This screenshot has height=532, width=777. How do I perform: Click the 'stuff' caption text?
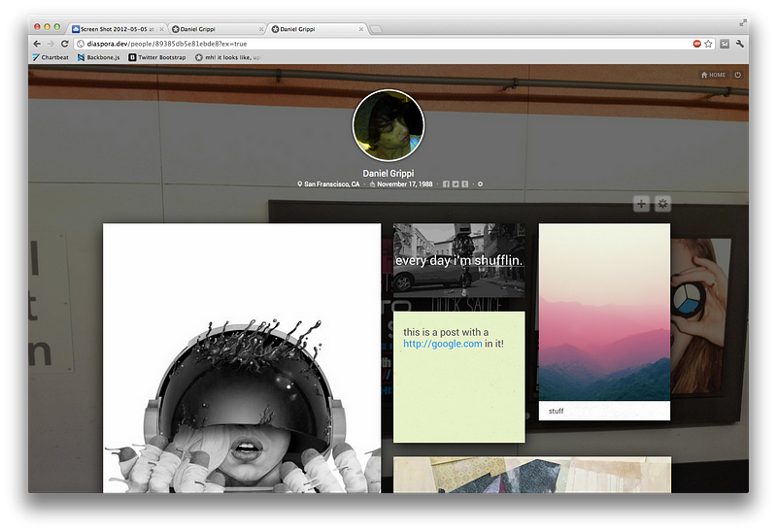pos(556,412)
